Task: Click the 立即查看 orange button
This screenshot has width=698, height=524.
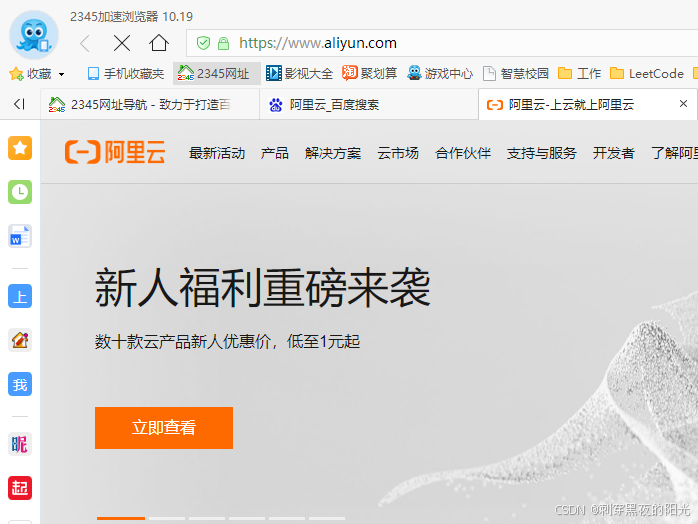Action: tap(164, 428)
